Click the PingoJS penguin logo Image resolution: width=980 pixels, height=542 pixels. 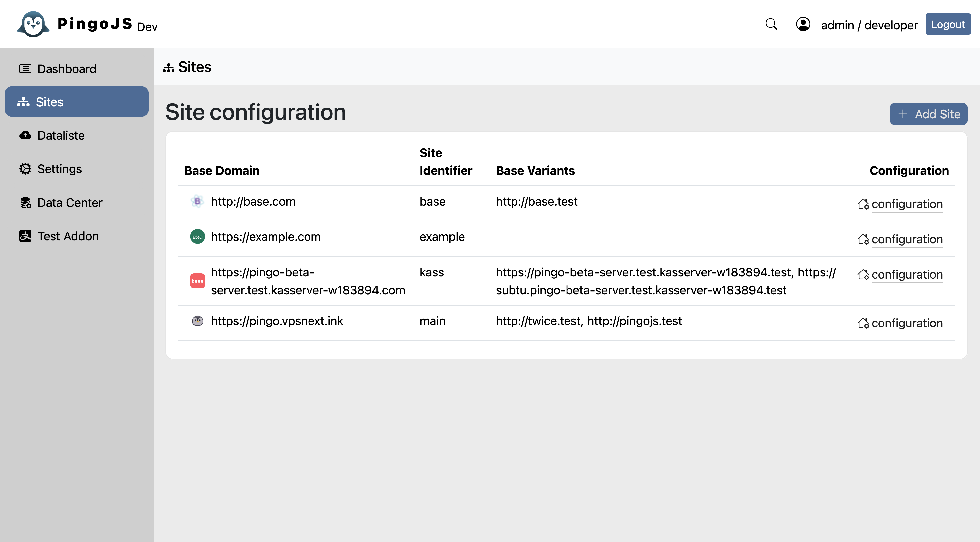[x=33, y=24]
